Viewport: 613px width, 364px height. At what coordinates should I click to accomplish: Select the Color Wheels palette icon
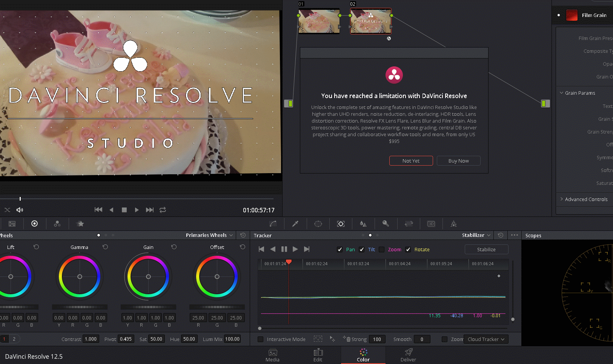click(x=34, y=224)
